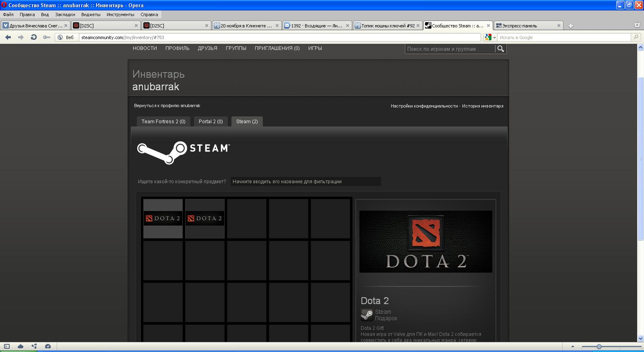Focus the Искать в Google search field
This screenshot has width=644, height=352.
tap(564, 37)
